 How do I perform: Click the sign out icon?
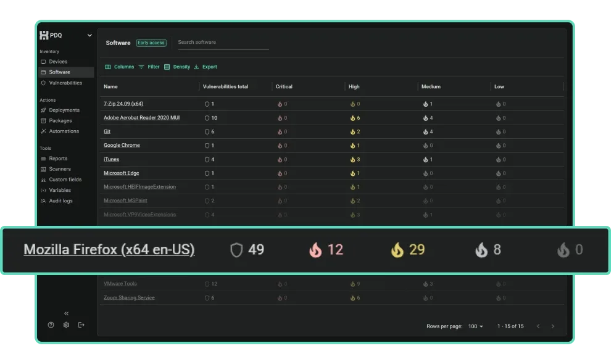(x=81, y=325)
